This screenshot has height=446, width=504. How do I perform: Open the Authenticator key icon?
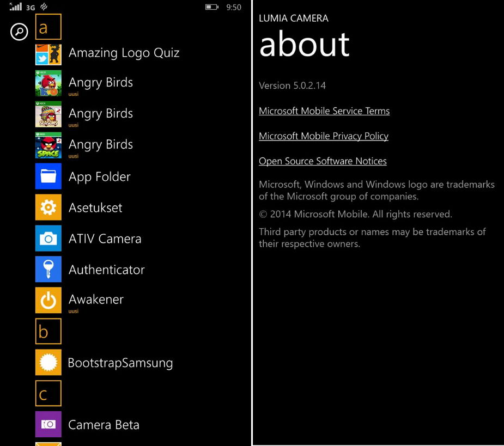(x=48, y=269)
